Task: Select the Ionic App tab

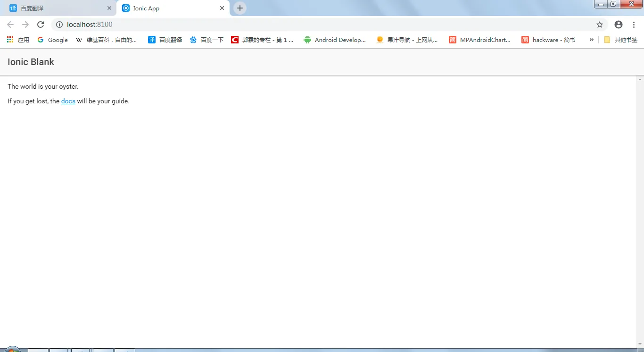Action: click(173, 8)
